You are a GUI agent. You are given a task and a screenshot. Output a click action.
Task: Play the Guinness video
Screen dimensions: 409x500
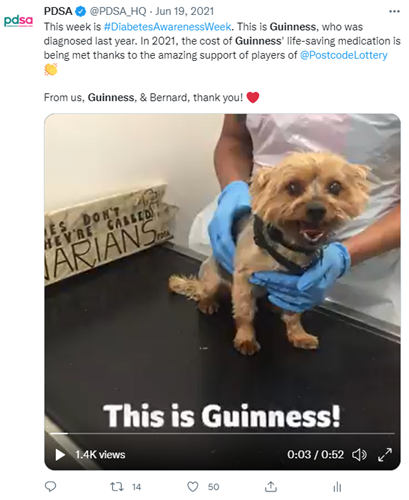pyautogui.click(x=60, y=455)
